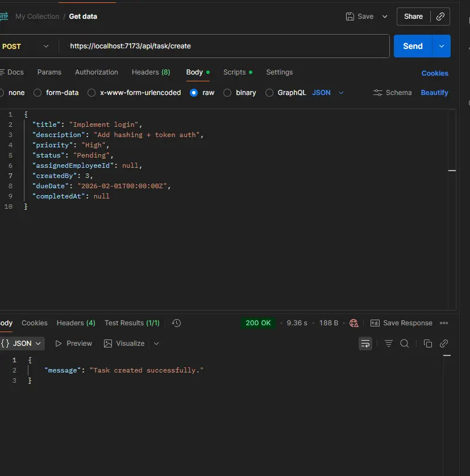The height and width of the screenshot is (476, 470).
Task: Click the Preview label
Action: click(x=79, y=343)
